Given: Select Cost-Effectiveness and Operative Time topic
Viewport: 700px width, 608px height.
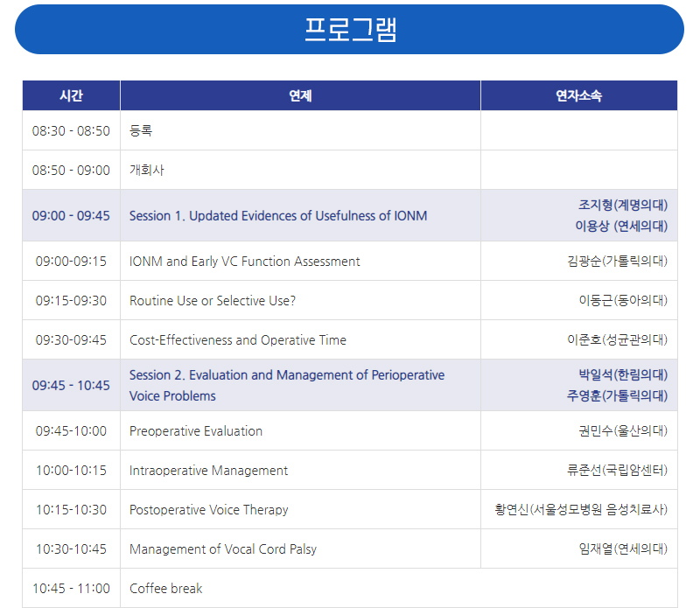Looking at the screenshot, I should [x=238, y=339].
